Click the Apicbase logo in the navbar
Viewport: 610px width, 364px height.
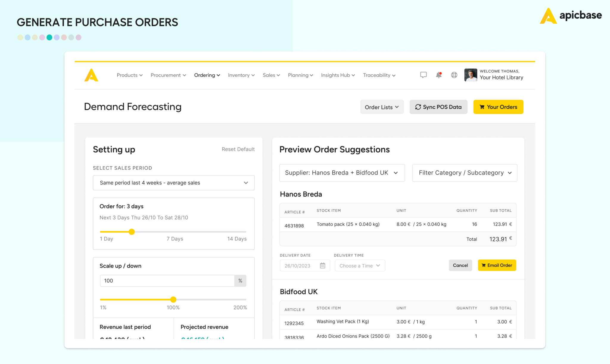point(91,75)
